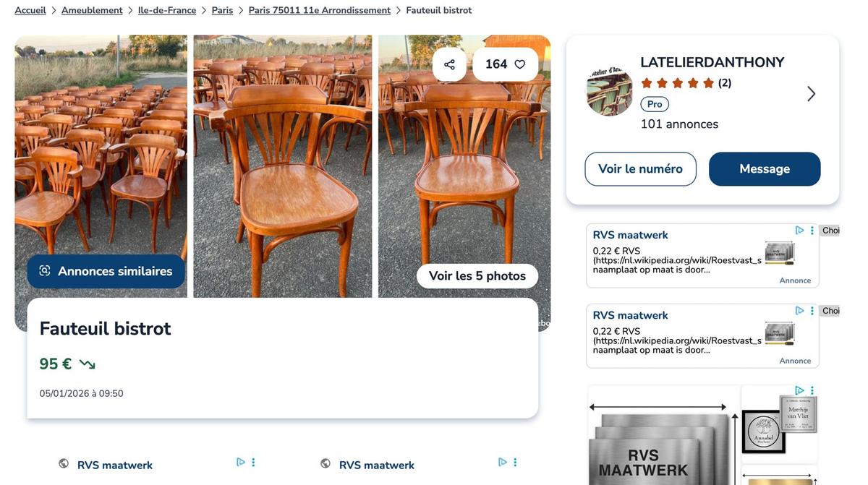
Task: Click the seller's five-star rating
Action: point(677,83)
